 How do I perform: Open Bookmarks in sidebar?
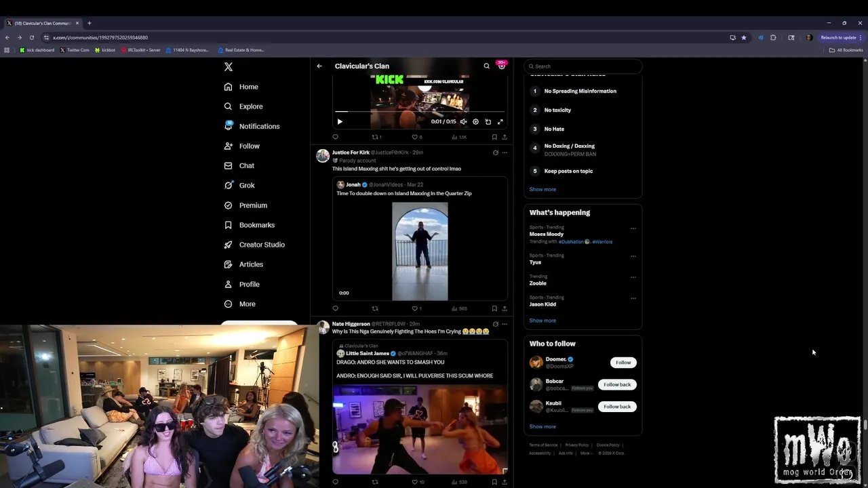[x=250, y=225]
